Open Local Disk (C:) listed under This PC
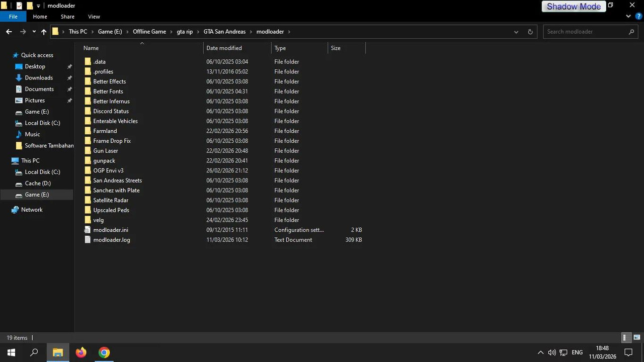The image size is (644, 362). (42, 172)
